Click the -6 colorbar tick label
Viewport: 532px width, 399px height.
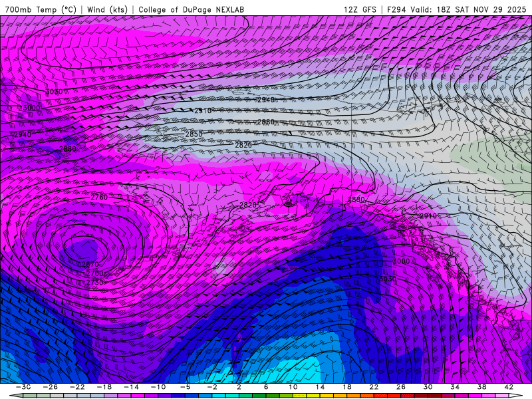point(185,387)
